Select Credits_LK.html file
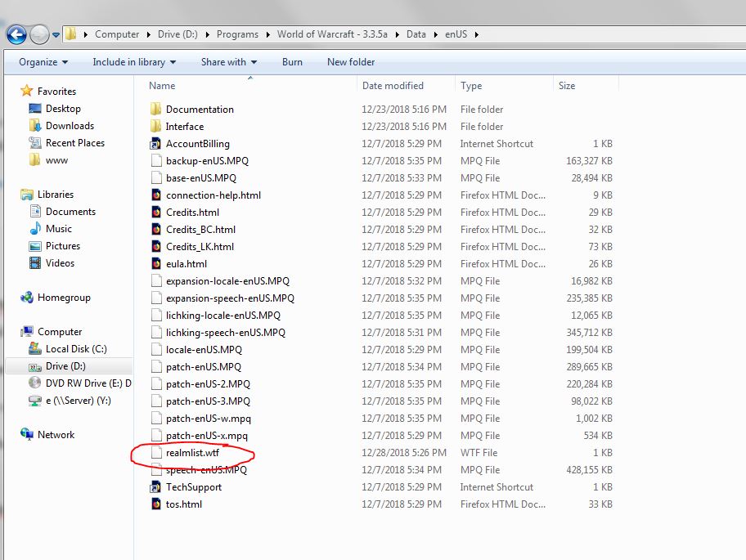Screen dimensions: 746x560 (x=200, y=246)
